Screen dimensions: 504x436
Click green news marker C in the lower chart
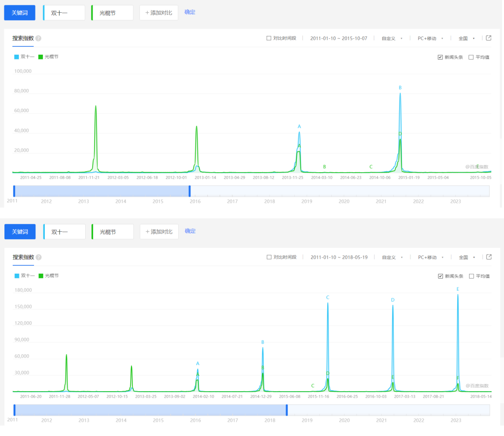(x=313, y=386)
